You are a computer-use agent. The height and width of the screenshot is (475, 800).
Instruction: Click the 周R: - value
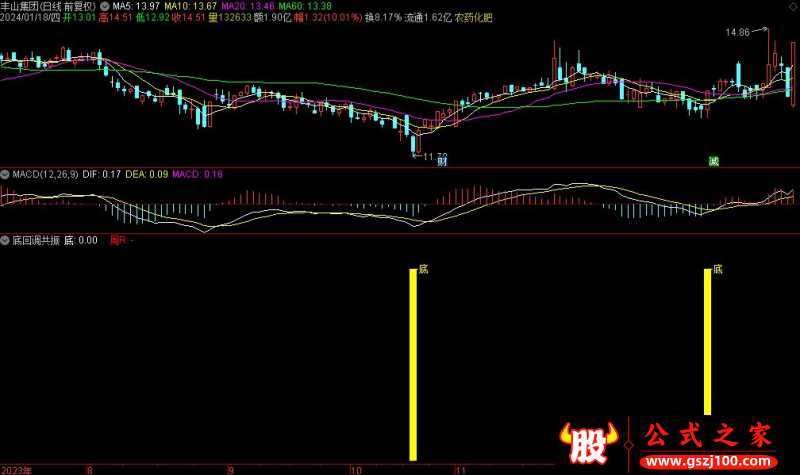tap(122, 240)
